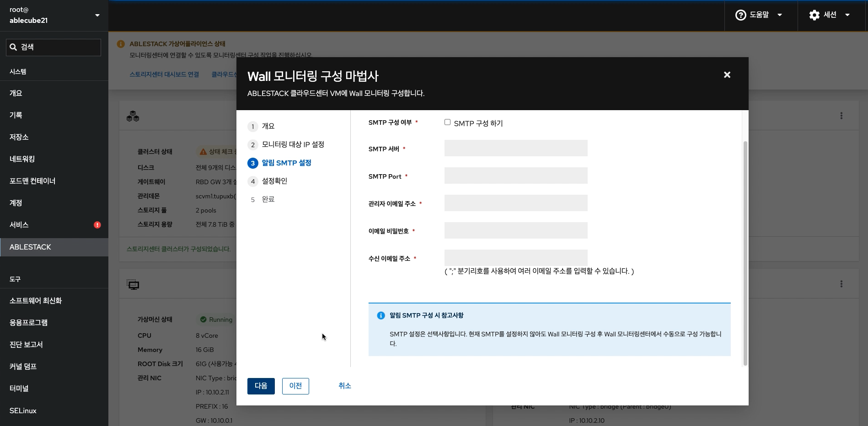Close the Wall monitoring wizard dialog
The height and width of the screenshot is (426, 868).
[x=727, y=75]
